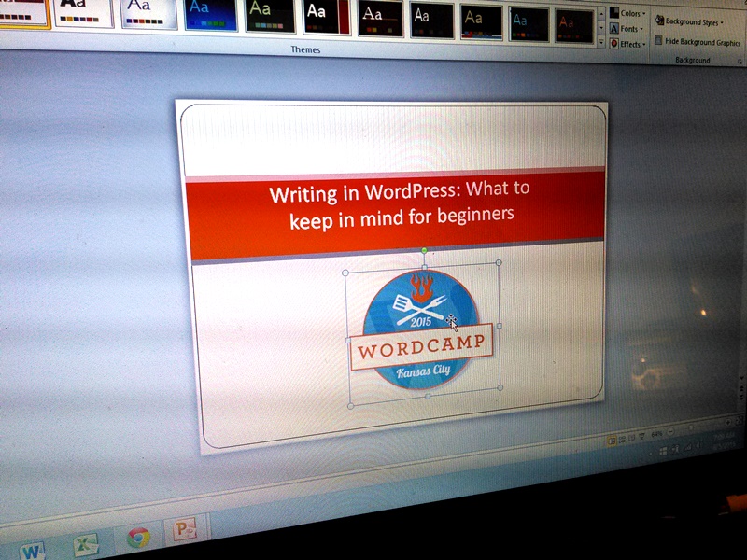Enable the Hide Background Graphics checkbox
Screen dimensions: 747x560
tap(698, 42)
